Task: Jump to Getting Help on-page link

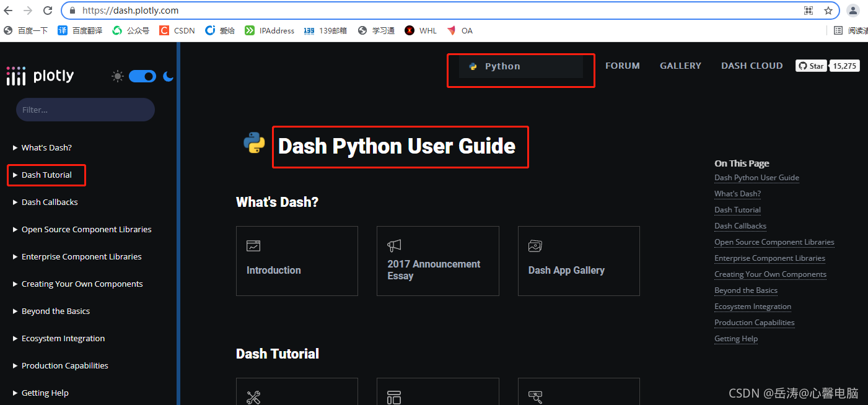Action: [x=736, y=339]
